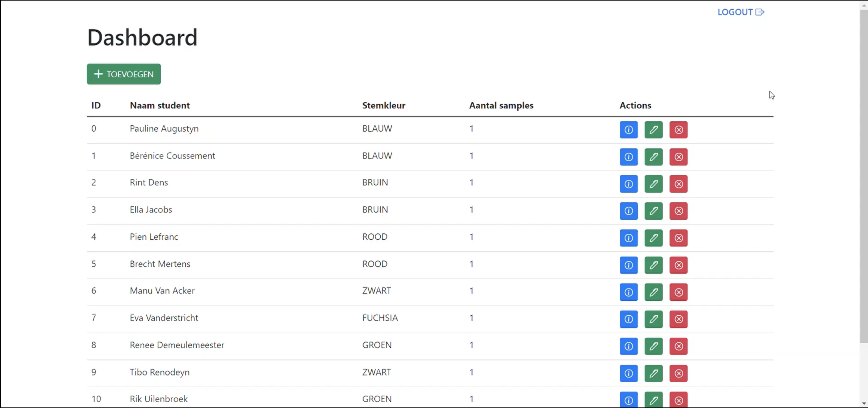Image resolution: width=868 pixels, height=408 pixels.
Task: Click the Dashboard page heading
Action: [142, 37]
